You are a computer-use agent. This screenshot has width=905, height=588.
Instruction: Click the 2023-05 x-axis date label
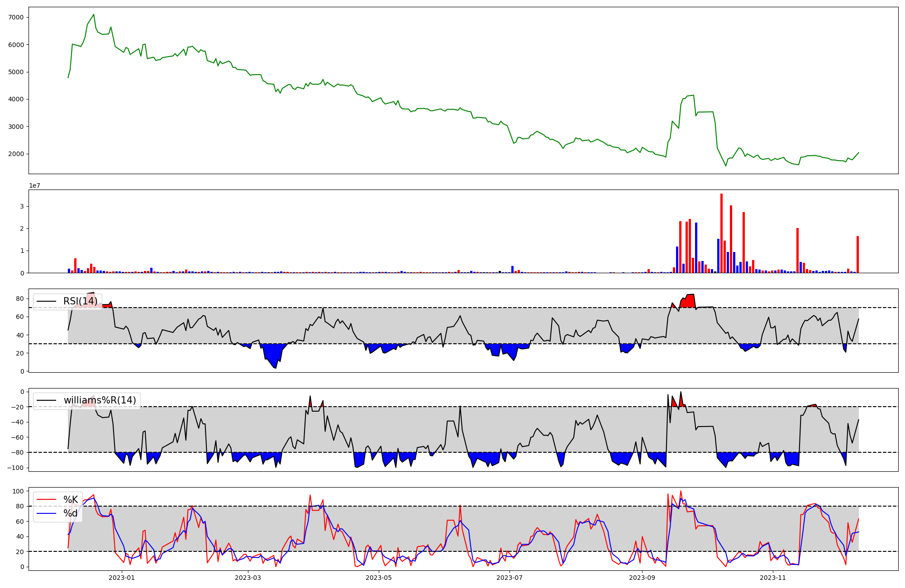378,578
